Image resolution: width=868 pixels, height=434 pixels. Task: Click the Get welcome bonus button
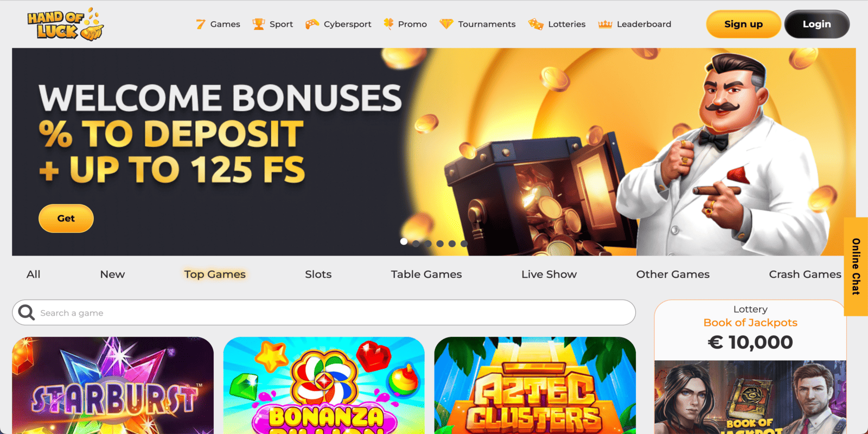click(66, 218)
